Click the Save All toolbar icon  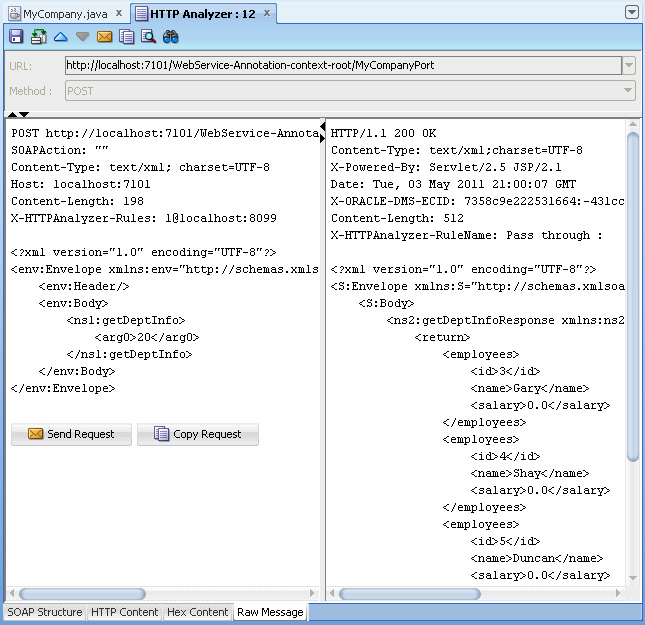39,37
